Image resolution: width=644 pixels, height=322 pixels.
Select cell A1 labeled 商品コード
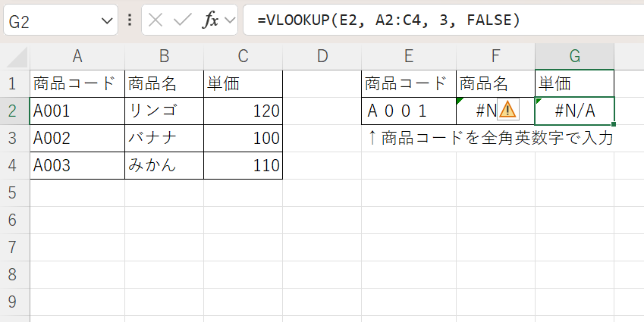[x=77, y=83]
